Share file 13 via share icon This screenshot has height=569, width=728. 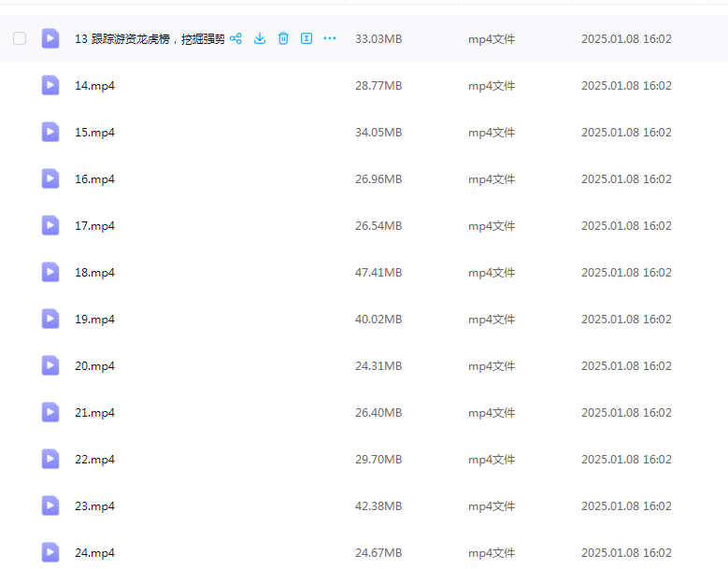click(236, 38)
